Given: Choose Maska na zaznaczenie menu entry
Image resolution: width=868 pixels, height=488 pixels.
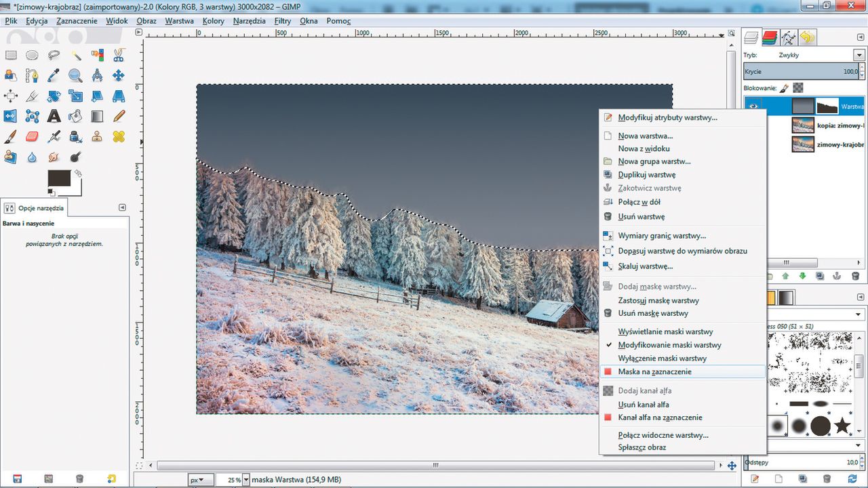Looking at the screenshot, I should (x=682, y=371).
